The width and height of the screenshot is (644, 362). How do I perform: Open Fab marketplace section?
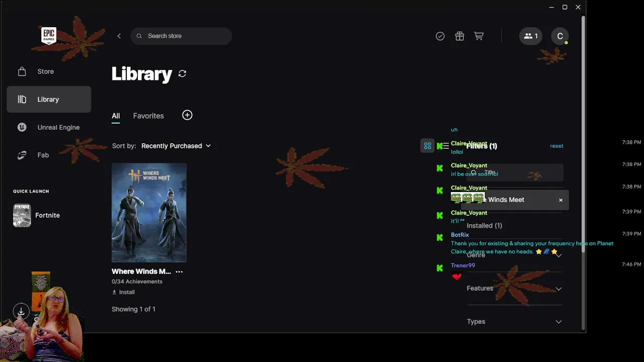click(x=49, y=155)
